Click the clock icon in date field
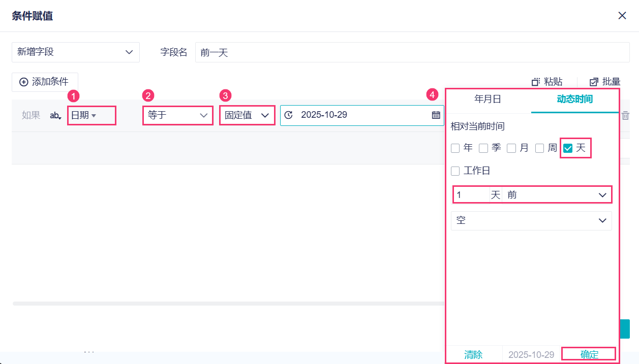Screen dimensions: 639x364 [x=289, y=115]
